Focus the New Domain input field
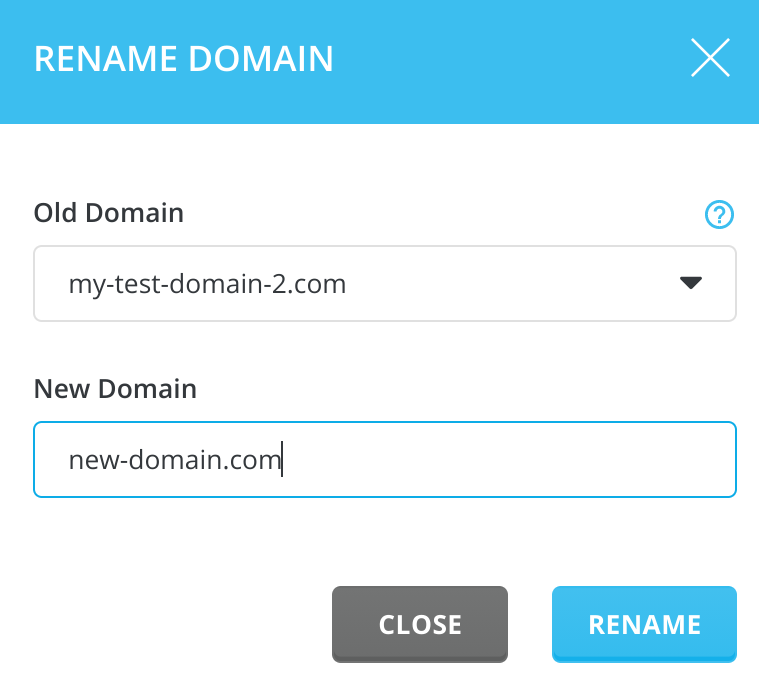759x679 pixels. [385, 460]
